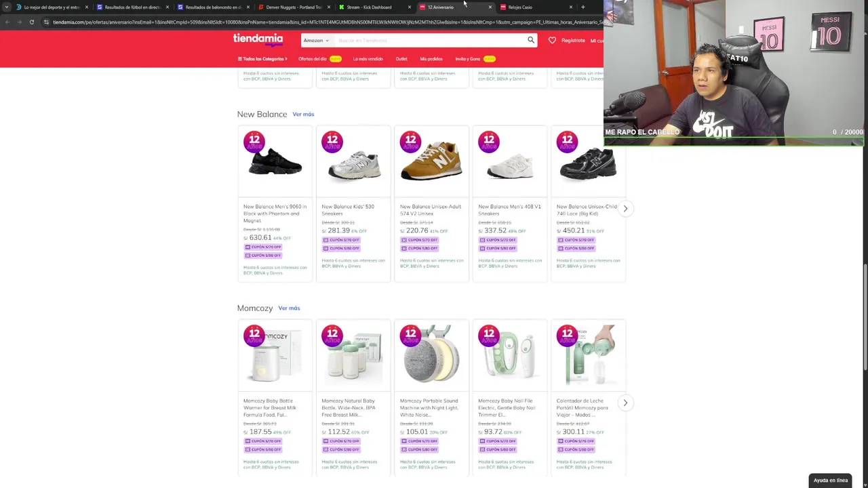Open the Outlet menu item
Screen dimensions: 868x488
(x=401, y=59)
